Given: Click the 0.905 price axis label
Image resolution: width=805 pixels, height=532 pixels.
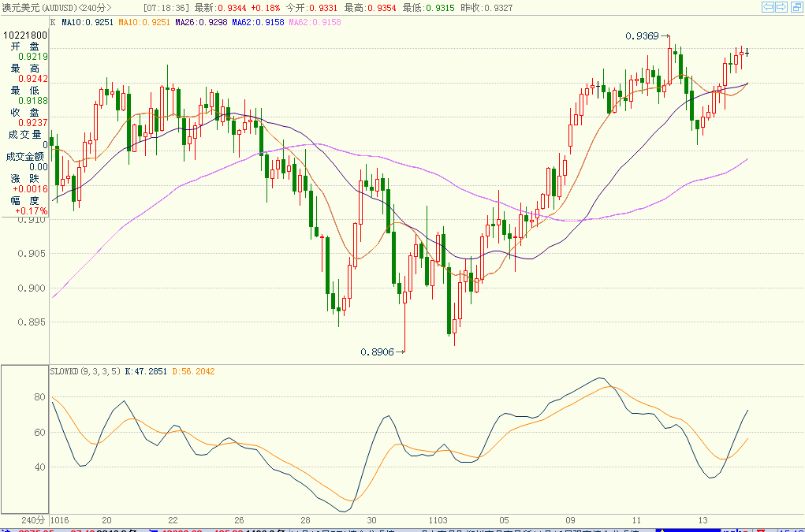Looking at the screenshot, I should click(x=32, y=254).
